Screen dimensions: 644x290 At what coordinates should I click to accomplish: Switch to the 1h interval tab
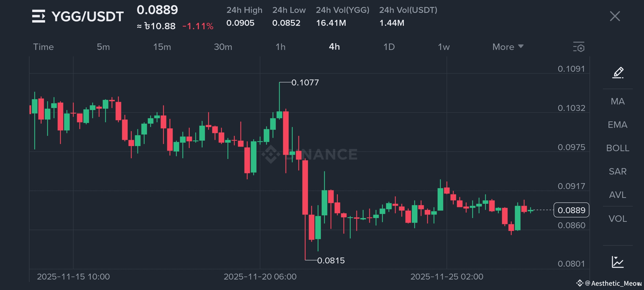coord(280,47)
